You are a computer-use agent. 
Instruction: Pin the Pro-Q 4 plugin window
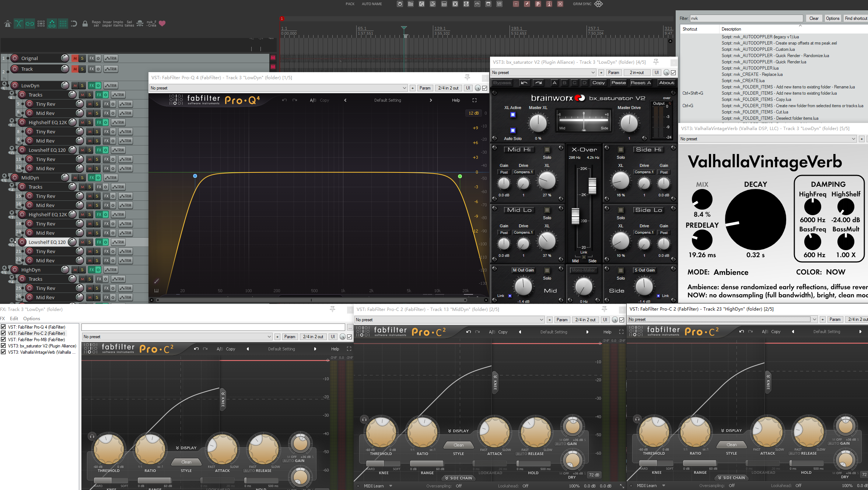[467, 77]
